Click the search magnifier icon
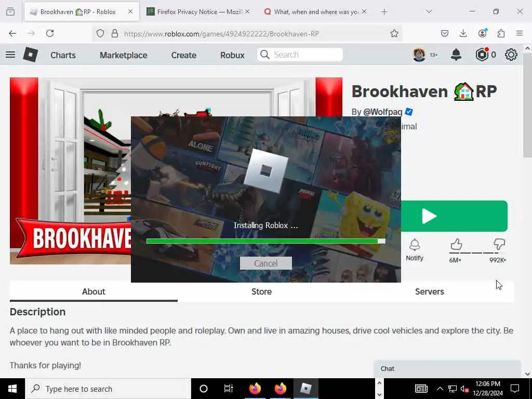532x399 pixels. pyautogui.click(x=264, y=55)
